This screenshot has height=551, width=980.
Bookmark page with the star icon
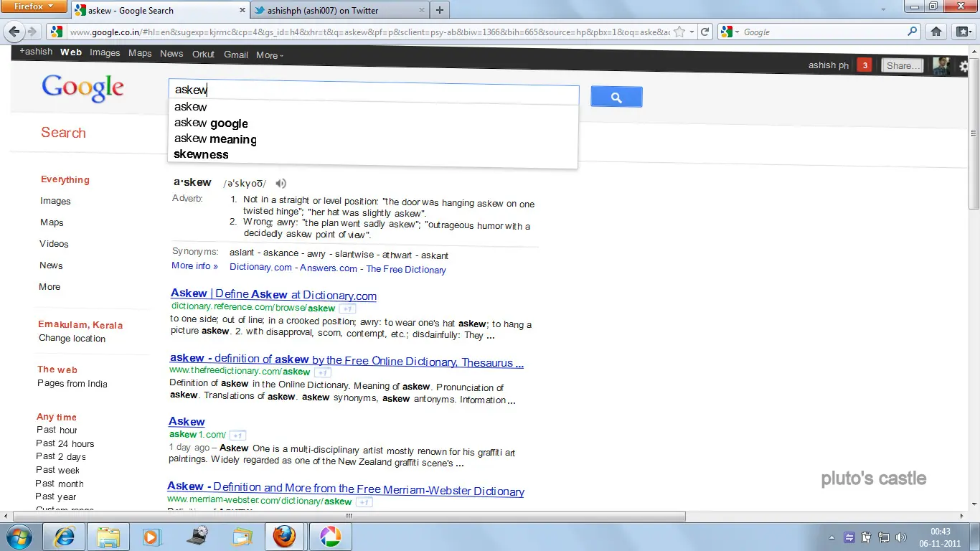point(679,32)
